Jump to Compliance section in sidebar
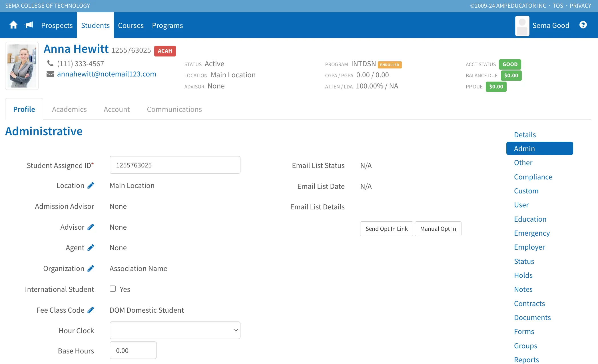598x364 pixels. 533,177
